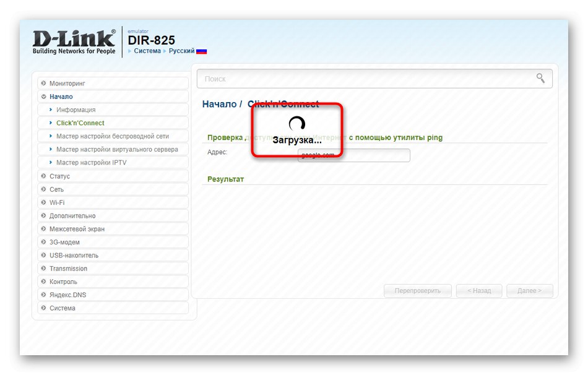Expand the USB-накопитель section arrow
The image size is (588, 375).
point(43,255)
